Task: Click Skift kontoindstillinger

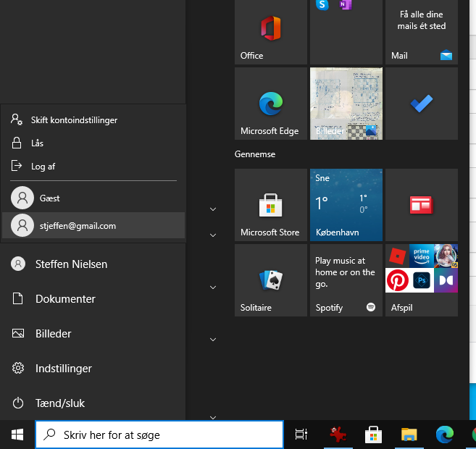Action: (93, 119)
